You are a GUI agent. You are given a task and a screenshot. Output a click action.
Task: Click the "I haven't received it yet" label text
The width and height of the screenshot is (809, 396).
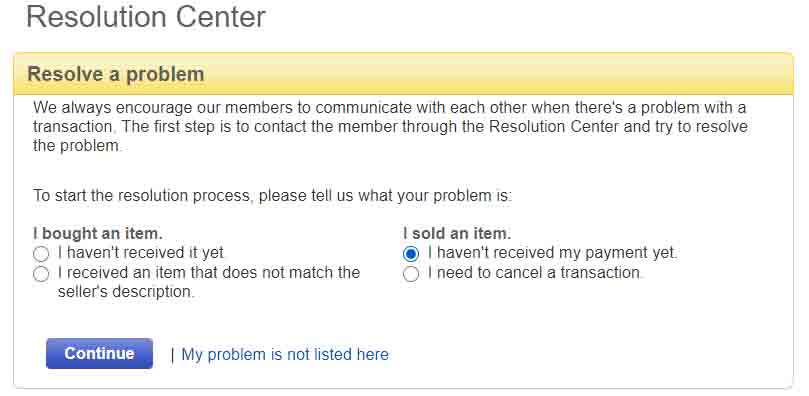[x=141, y=253]
